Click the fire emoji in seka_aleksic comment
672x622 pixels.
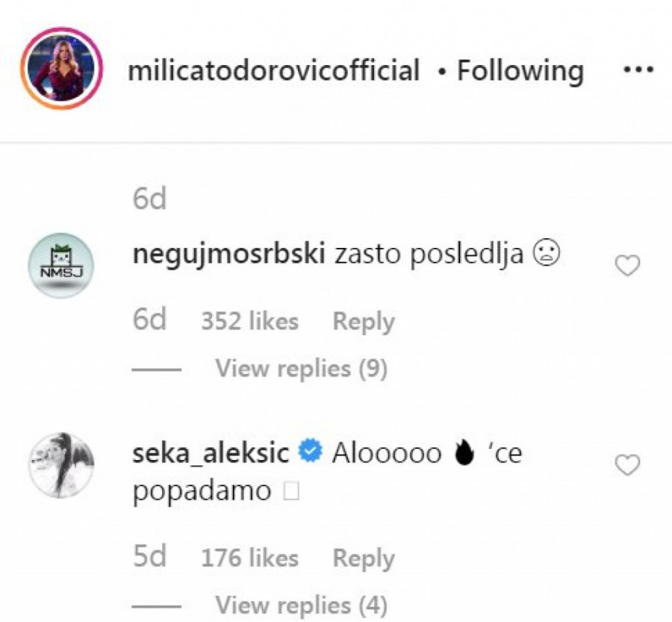pyautogui.click(x=464, y=452)
